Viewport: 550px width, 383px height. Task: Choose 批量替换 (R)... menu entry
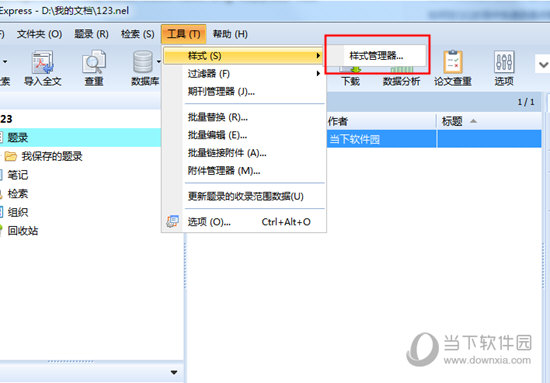(218, 117)
